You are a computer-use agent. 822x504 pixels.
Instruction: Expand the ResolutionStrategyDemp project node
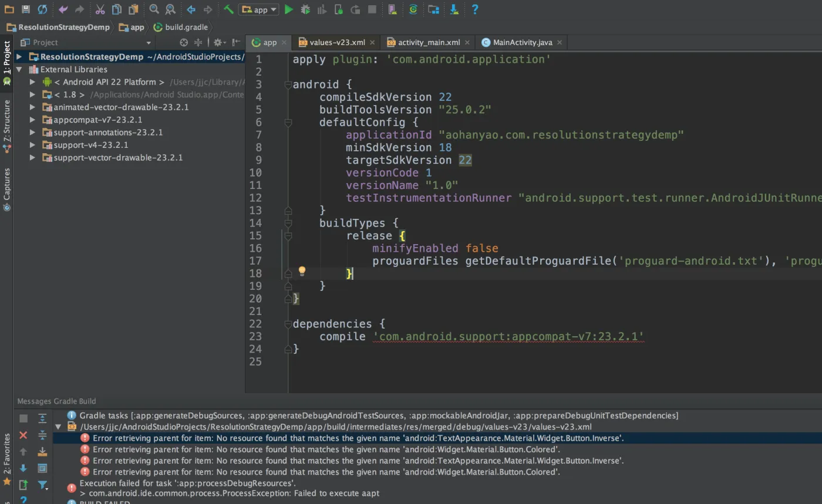pos(19,57)
